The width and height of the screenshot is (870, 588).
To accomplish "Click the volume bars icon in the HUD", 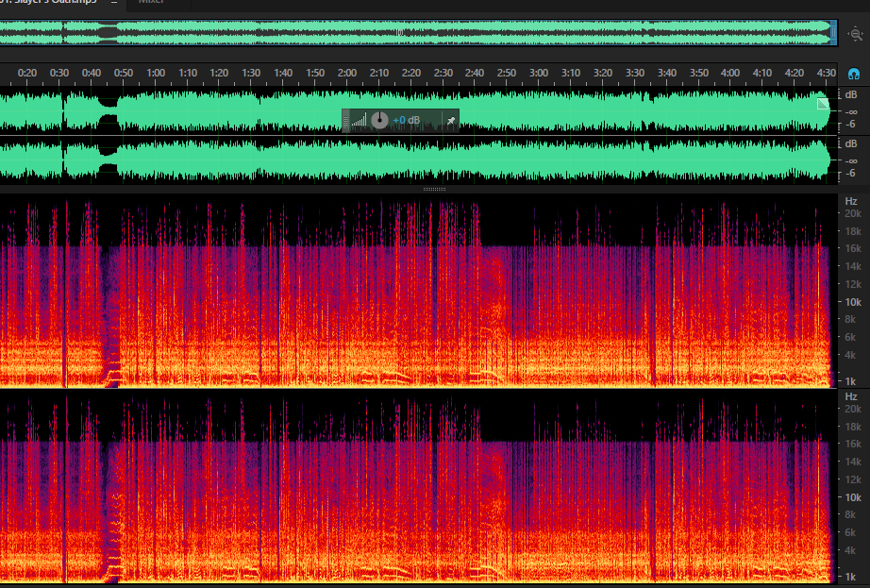I will [359, 120].
